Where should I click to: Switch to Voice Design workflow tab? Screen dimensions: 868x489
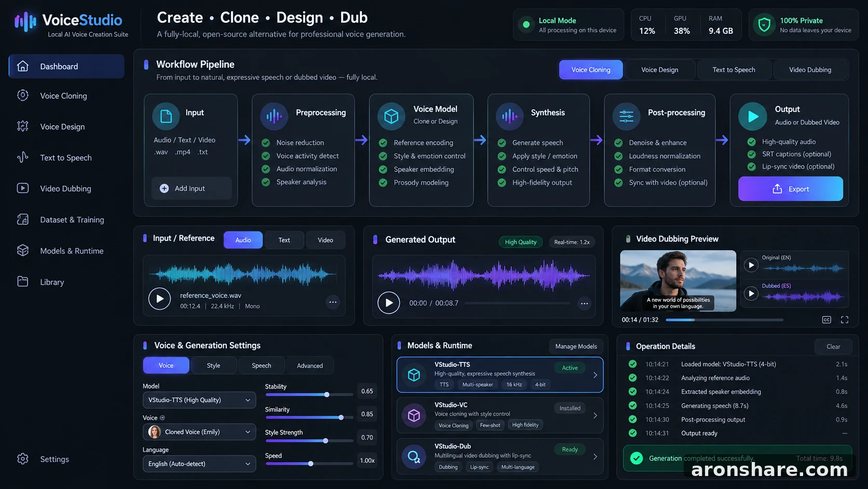659,70
